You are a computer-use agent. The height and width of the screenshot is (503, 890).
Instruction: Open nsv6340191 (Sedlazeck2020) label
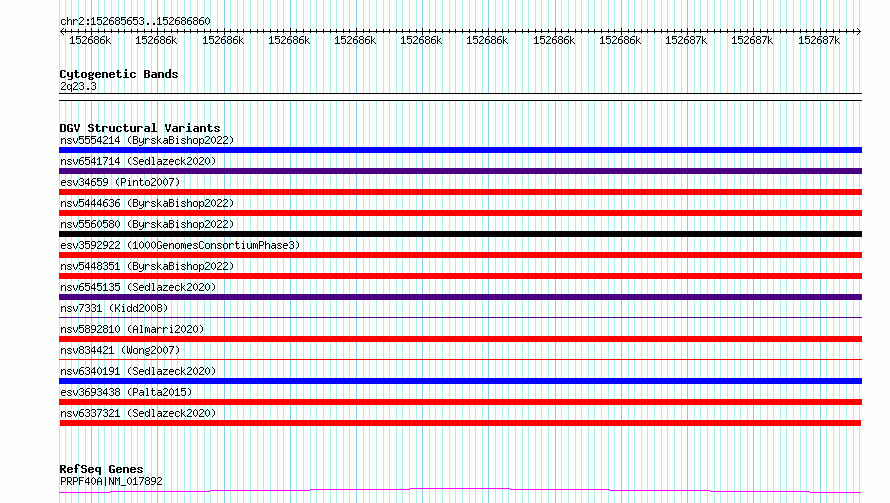click(138, 371)
